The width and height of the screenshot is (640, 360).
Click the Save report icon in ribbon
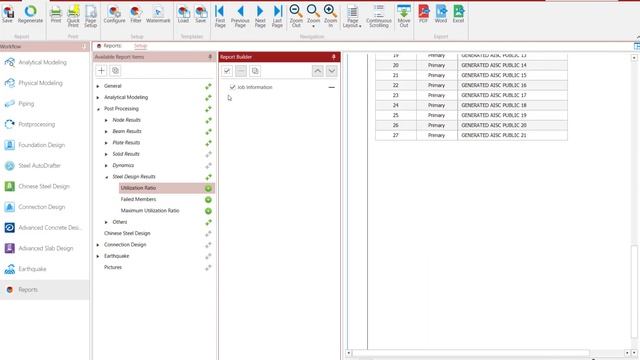(x=7, y=14)
